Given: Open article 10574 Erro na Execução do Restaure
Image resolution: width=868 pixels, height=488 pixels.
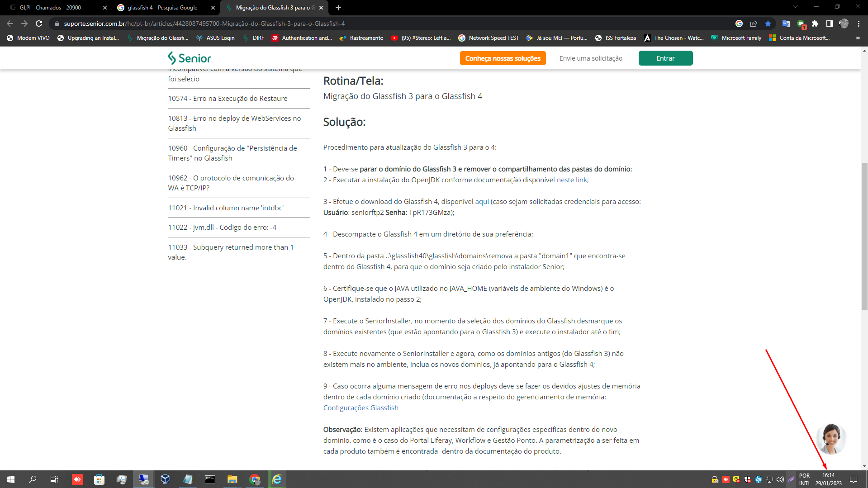Looking at the screenshot, I should 228,98.
